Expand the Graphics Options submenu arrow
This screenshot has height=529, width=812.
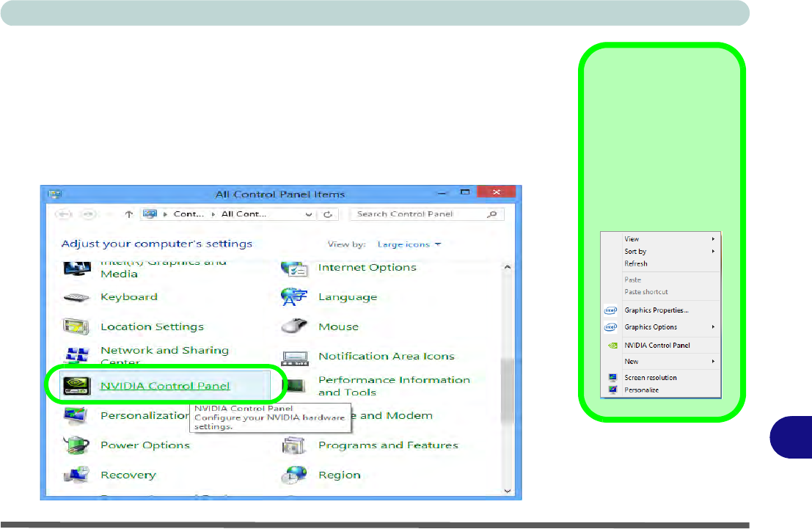(x=713, y=327)
